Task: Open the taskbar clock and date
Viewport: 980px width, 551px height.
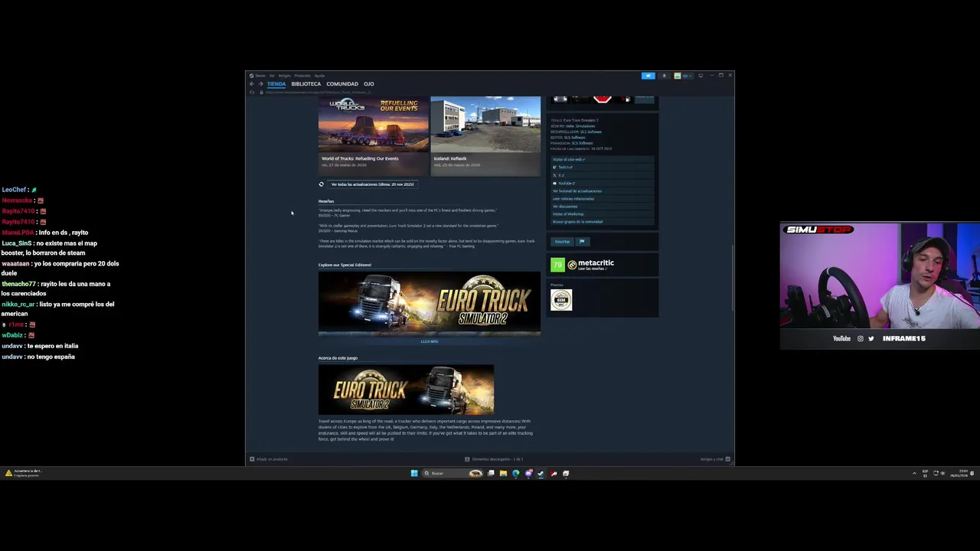Action: (960, 473)
